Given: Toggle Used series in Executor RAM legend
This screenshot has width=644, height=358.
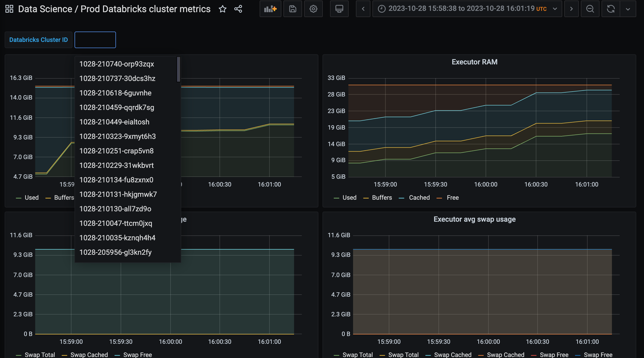Looking at the screenshot, I should coord(349,198).
